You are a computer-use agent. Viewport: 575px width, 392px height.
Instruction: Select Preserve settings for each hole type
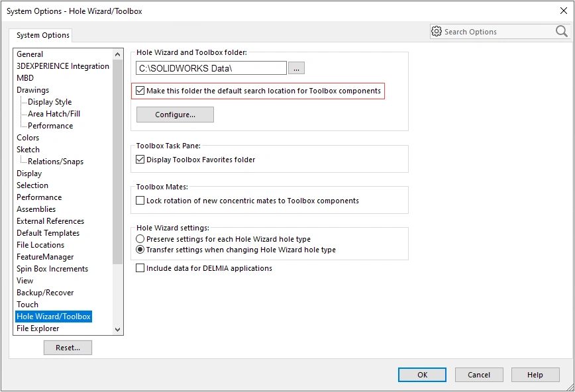tap(140, 239)
